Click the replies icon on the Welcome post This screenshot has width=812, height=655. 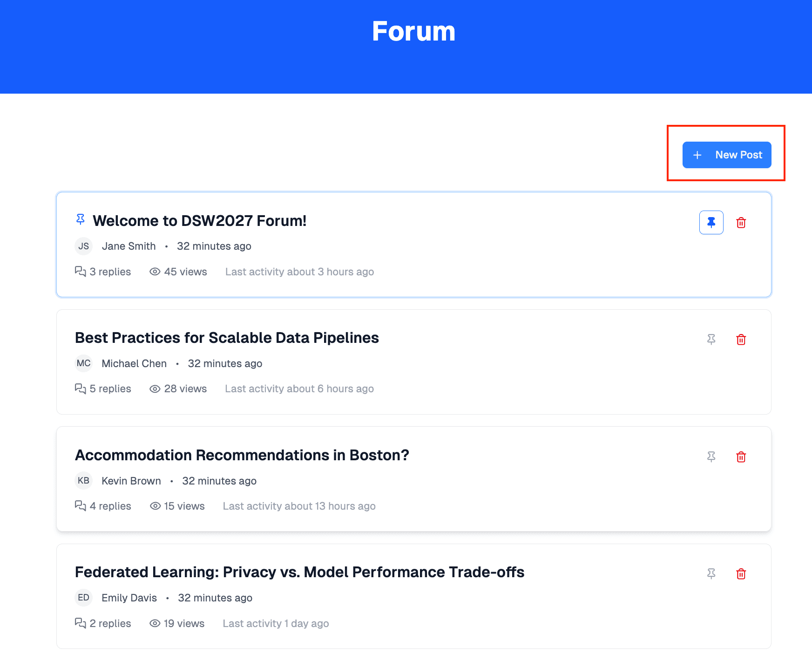pyautogui.click(x=80, y=272)
